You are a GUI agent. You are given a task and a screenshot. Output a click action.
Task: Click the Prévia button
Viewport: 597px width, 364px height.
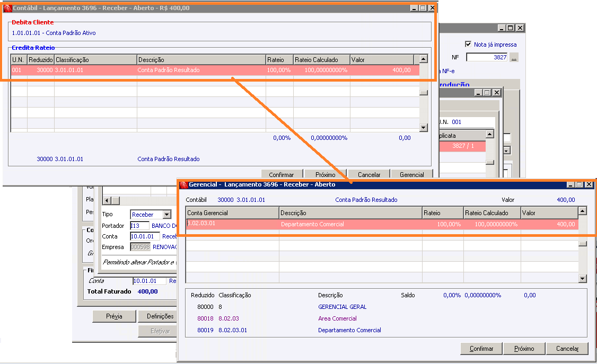pos(114,316)
